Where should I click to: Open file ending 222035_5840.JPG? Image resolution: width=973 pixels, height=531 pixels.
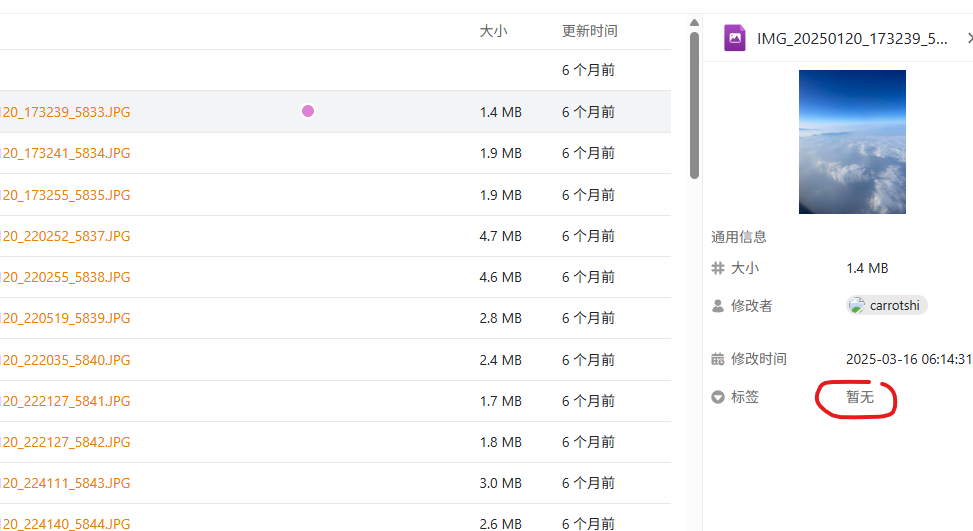[x=65, y=360]
